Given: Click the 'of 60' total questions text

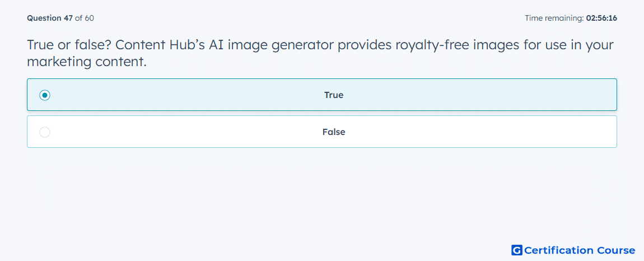Looking at the screenshot, I should click(84, 18).
